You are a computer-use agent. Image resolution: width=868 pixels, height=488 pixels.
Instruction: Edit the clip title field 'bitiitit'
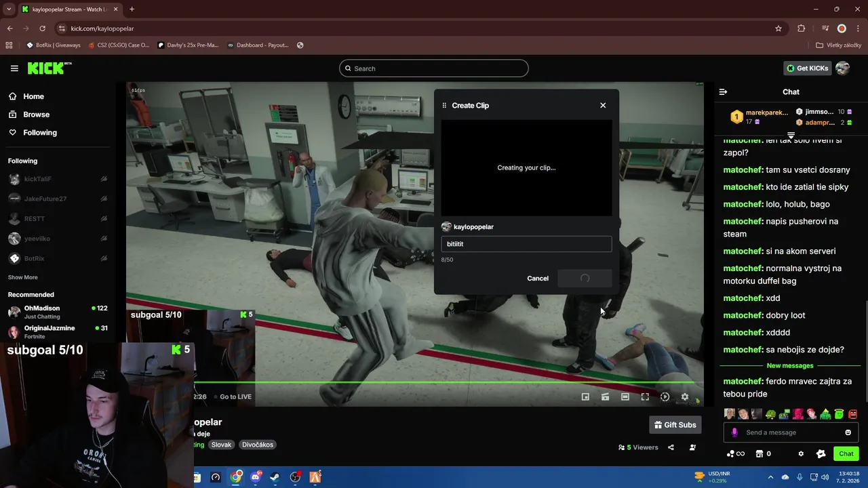[526, 244]
